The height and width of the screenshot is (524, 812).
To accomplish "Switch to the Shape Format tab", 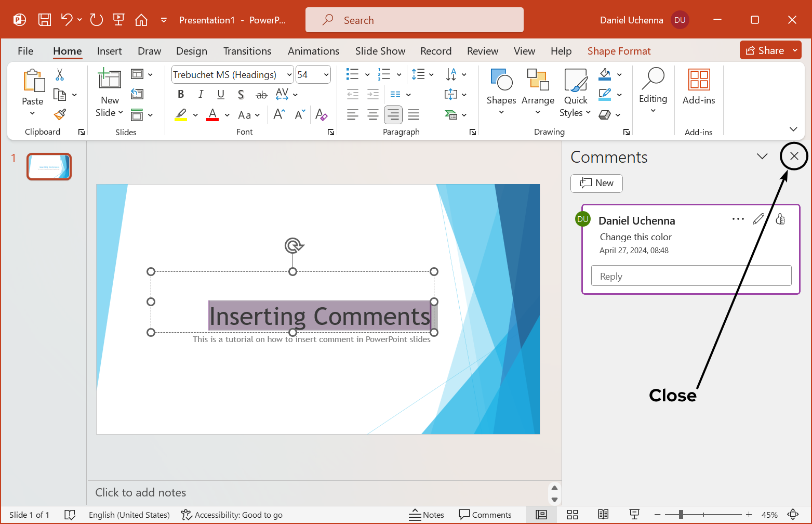I will click(x=619, y=51).
